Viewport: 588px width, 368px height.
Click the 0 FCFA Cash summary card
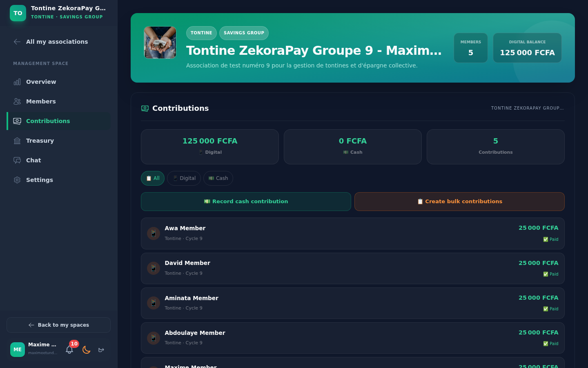(x=353, y=147)
